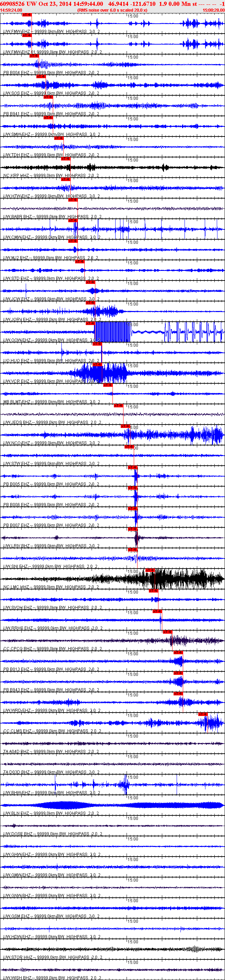The height and width of the screenshot is (980, 225).
Task: Select the PB.B013.EHZ station label
Action: tap(51, 669)
